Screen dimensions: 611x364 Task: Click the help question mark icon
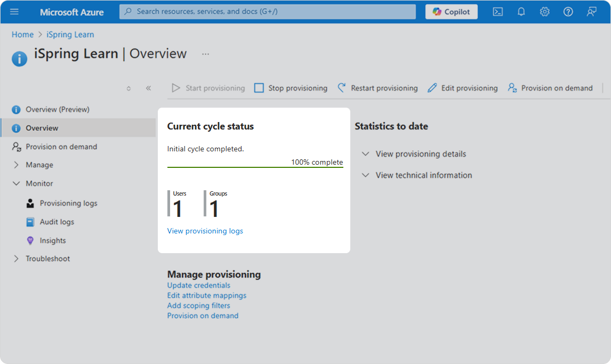(x=568, y=12)
